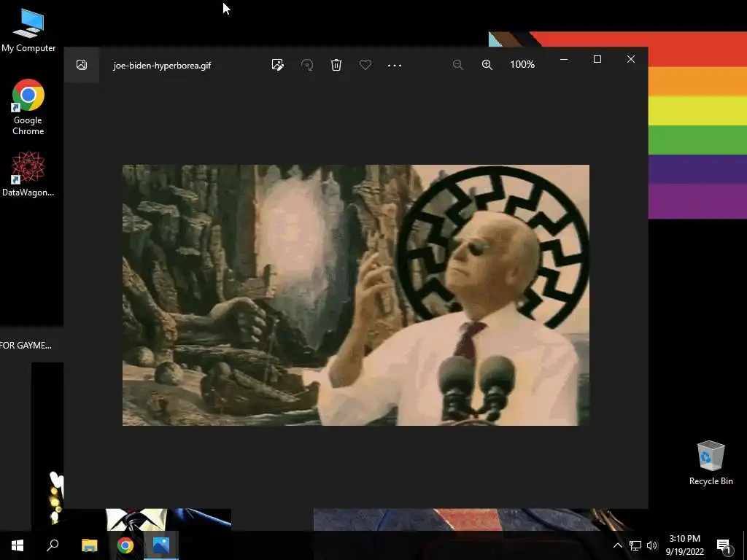Open the notification center icon
Viewport: 747px width, 560px height.
pyautogui.click(x=724, y=545)
